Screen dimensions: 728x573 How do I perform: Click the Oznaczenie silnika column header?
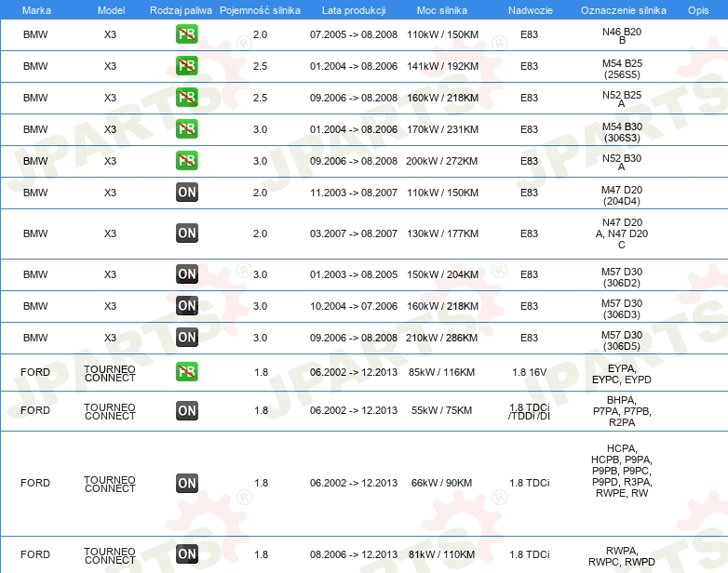(623, 10)
